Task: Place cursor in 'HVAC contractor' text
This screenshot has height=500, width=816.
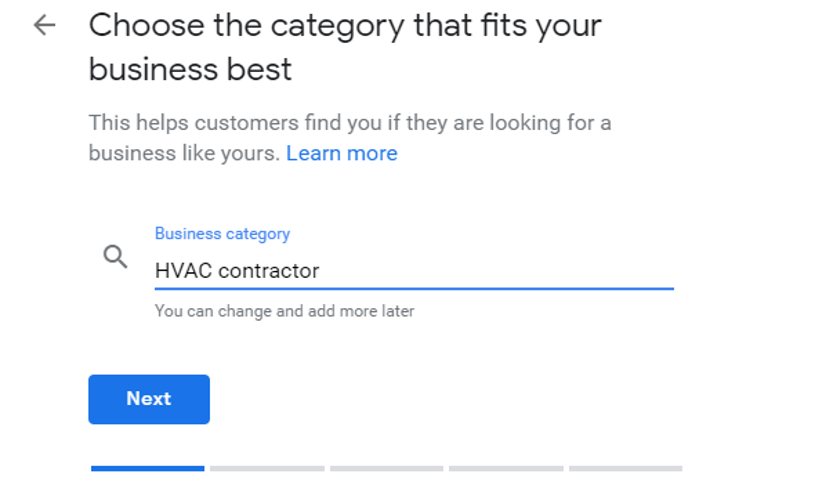Action: pyautogui.click(x=237, y=271)
